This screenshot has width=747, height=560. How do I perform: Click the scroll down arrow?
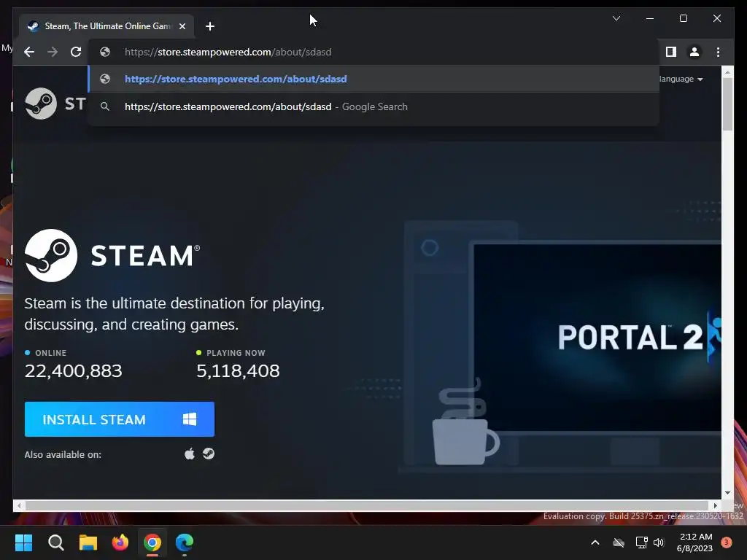[727, 493]
